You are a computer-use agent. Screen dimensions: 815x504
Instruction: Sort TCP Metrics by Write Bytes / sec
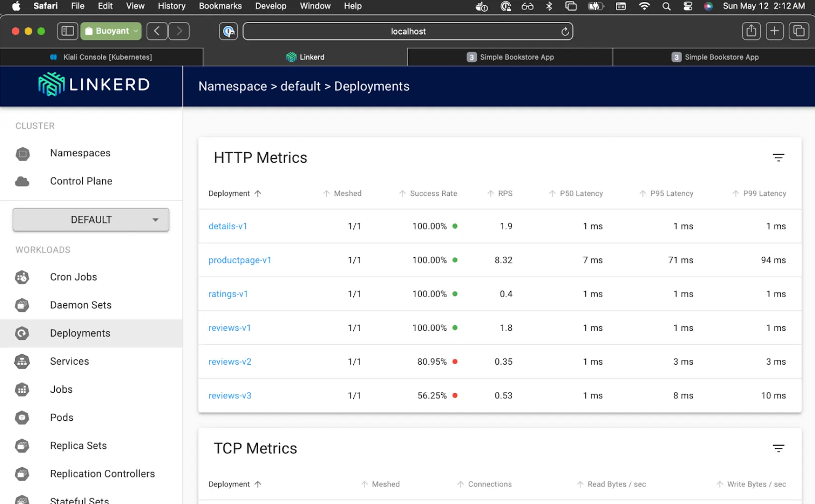pyautogui.click(x=751, y=484)
